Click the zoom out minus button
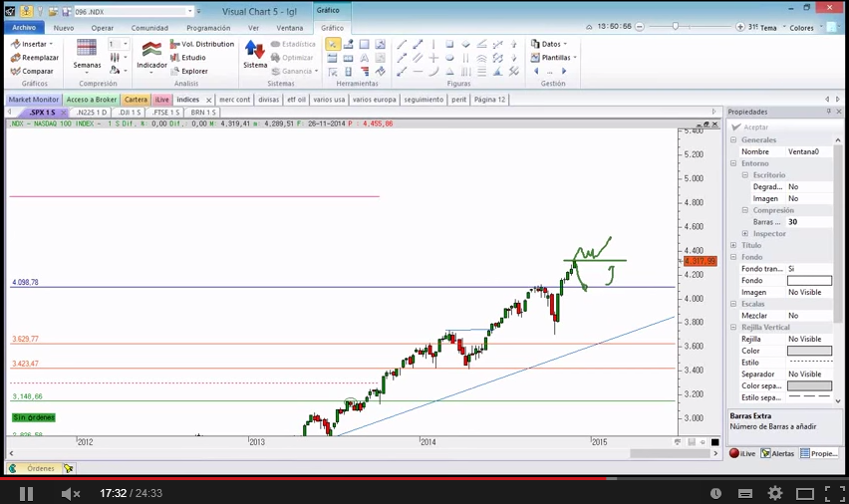This screenshot has height=504, width=849. pyautogui.click(x=640, y=27)
